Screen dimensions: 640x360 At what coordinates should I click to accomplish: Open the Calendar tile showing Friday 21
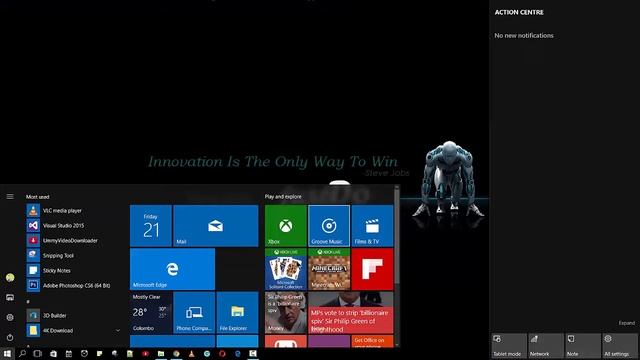tap(151, 226)
